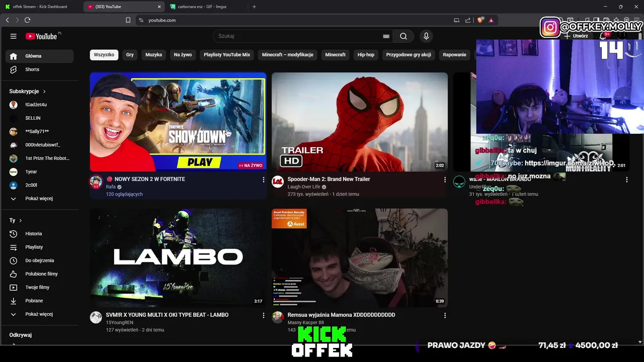The height and width of the screenshot is (362, 644).
Task: Click the Utwórz create button
Action: (576, 36)
